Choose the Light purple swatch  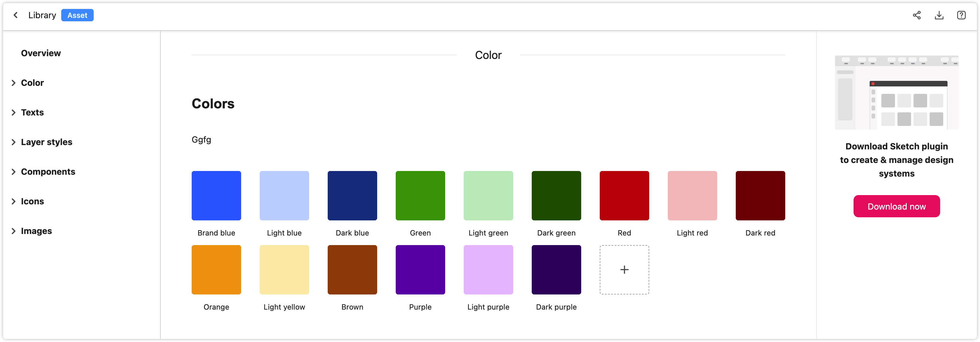(x=488, y=269)
